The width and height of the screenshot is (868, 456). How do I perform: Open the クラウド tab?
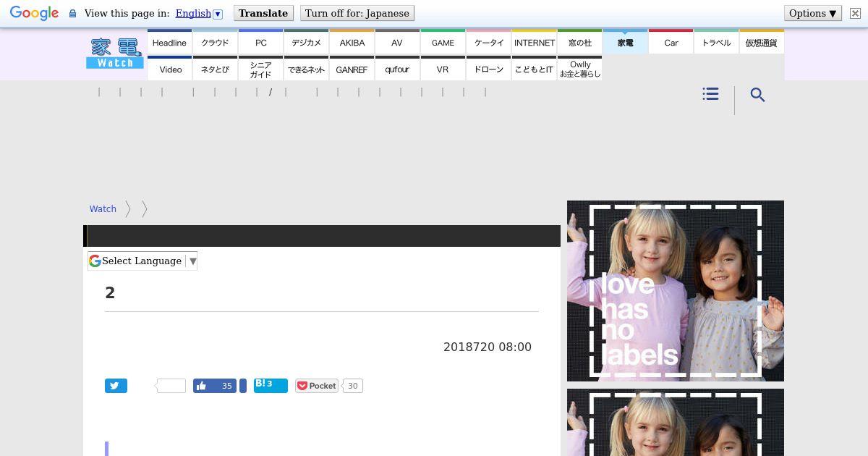215,42
